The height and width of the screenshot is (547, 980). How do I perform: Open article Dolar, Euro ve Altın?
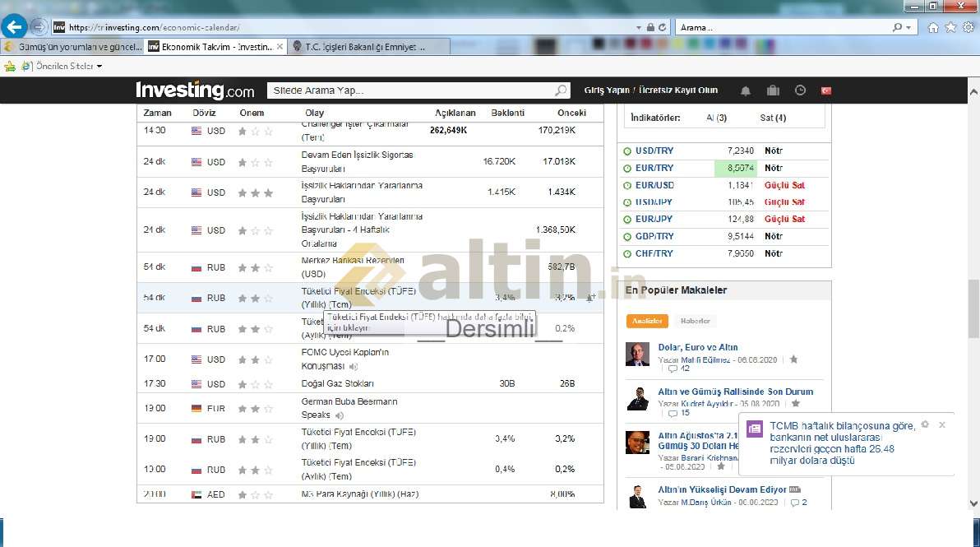pos(697,348)
